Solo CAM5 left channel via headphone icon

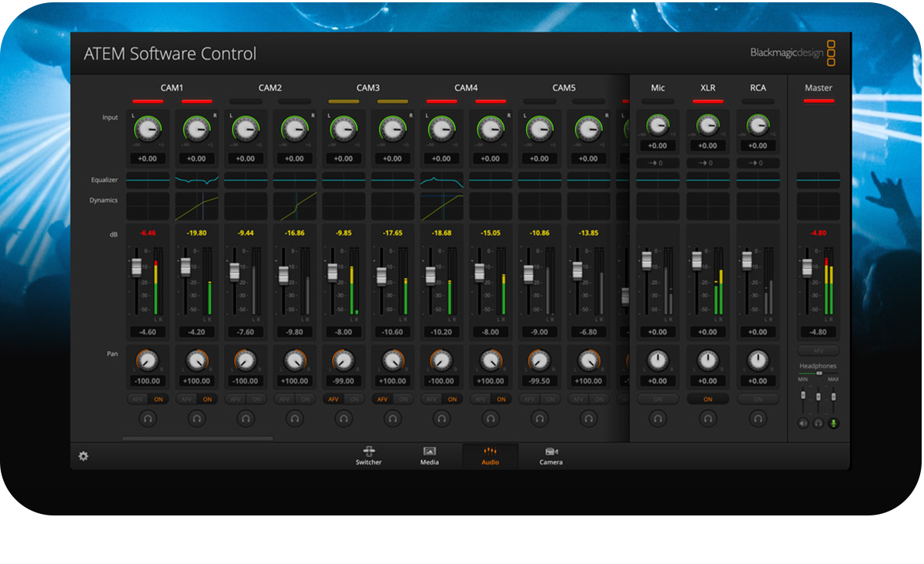click(540, 418)
